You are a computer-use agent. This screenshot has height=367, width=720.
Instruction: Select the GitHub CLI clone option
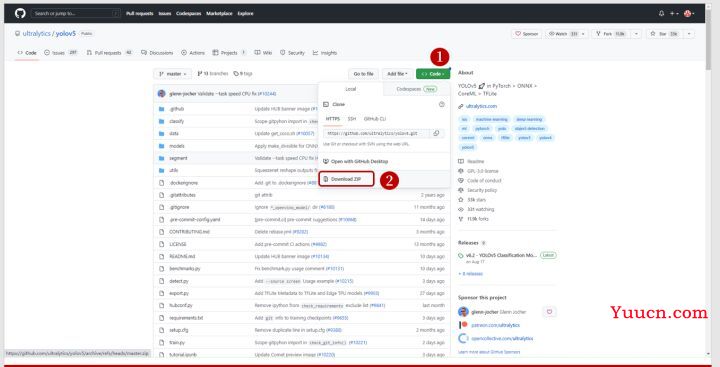375,119
